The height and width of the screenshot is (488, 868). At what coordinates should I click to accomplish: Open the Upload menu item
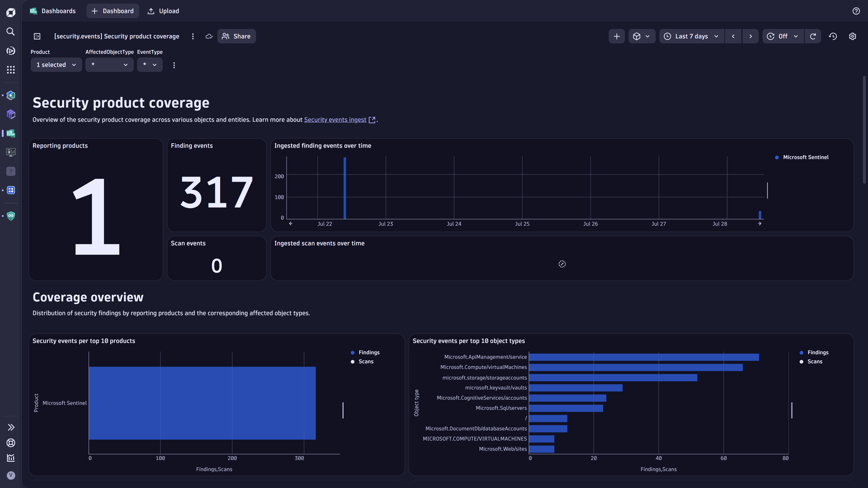pos(163,11)
